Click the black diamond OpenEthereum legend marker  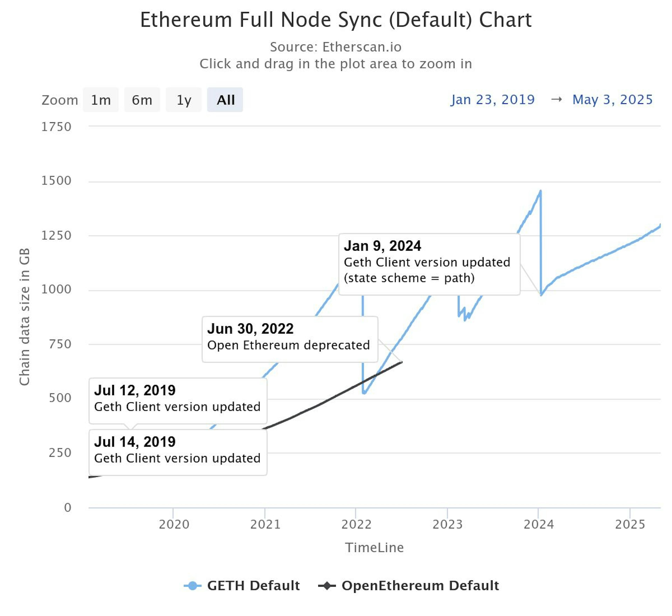click(327, 586)
